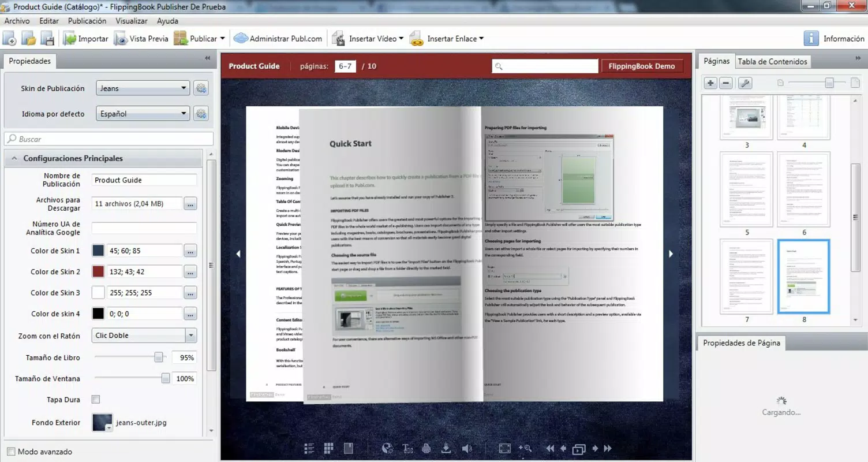Screen dimensions: 868x462
Task: Collapse the right Páginas panel double-arrow
Action: point(858,59)
